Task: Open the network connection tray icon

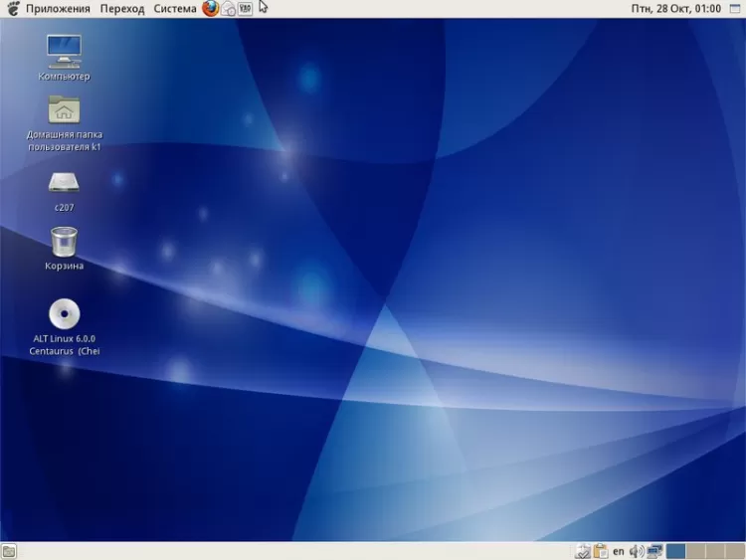Action: click(654, 551)
